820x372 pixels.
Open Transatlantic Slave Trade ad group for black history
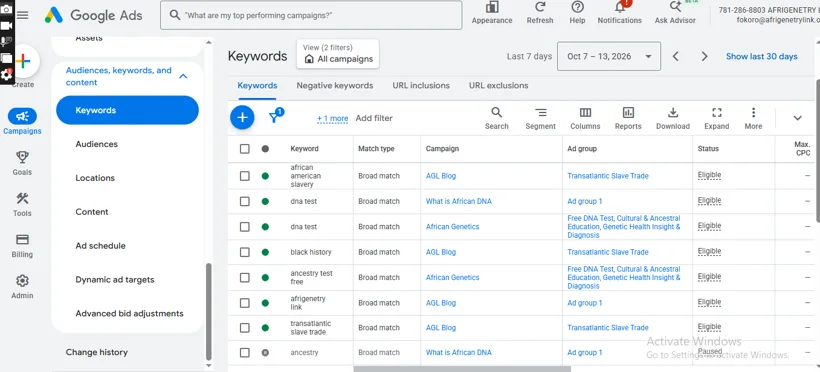(608, 252)
